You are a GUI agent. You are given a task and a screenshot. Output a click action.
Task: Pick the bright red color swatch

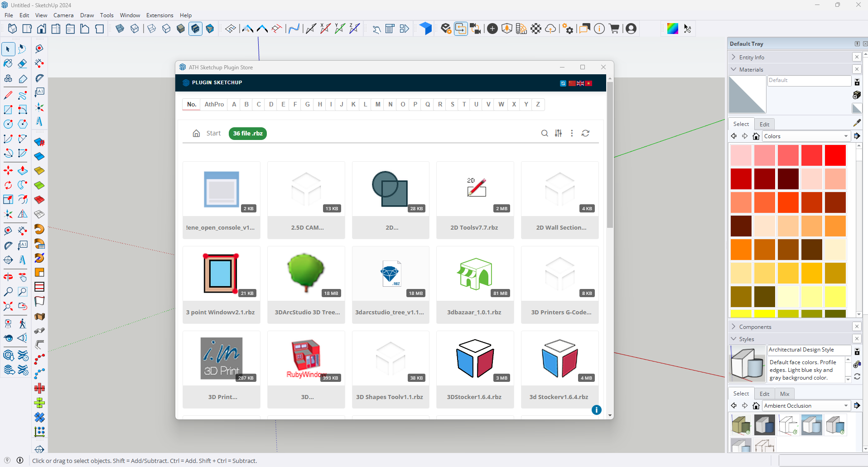(x=835, y=156)
